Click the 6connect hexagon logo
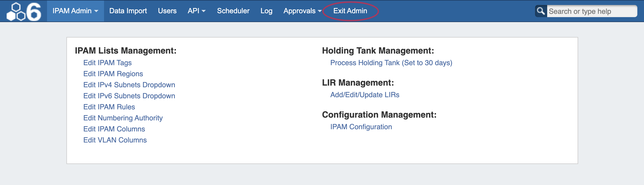The image size is (644, 185). (24, 12)
